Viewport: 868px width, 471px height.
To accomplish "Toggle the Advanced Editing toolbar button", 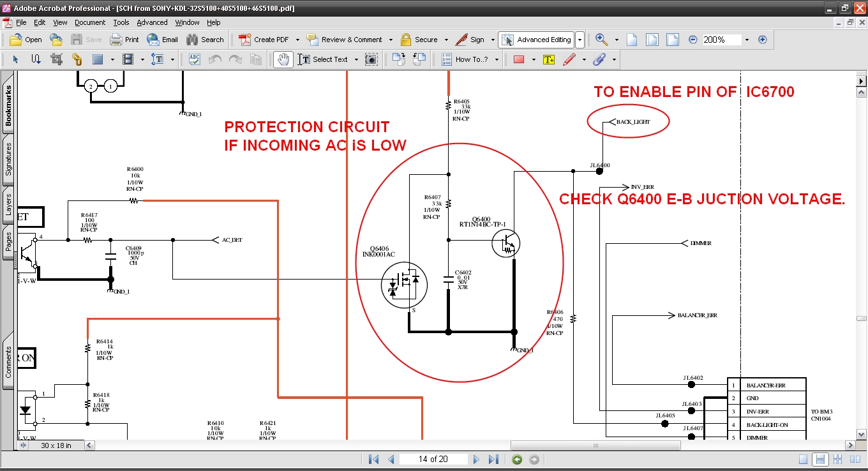I will tap(536, 40).
